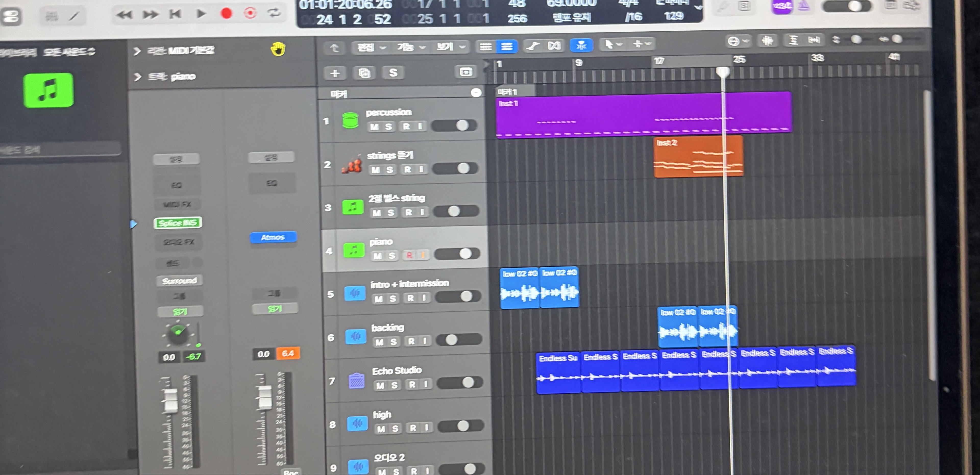The height and width of the screenshot is (475, 980).
Task: Toggle the flex crossover button
Action: pyautogui.click(x=554, y=46)
